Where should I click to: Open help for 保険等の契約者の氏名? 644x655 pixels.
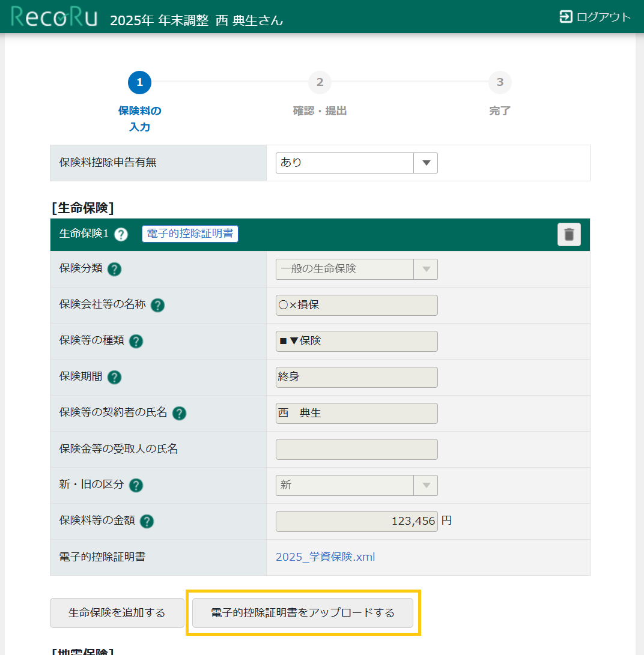179,413
